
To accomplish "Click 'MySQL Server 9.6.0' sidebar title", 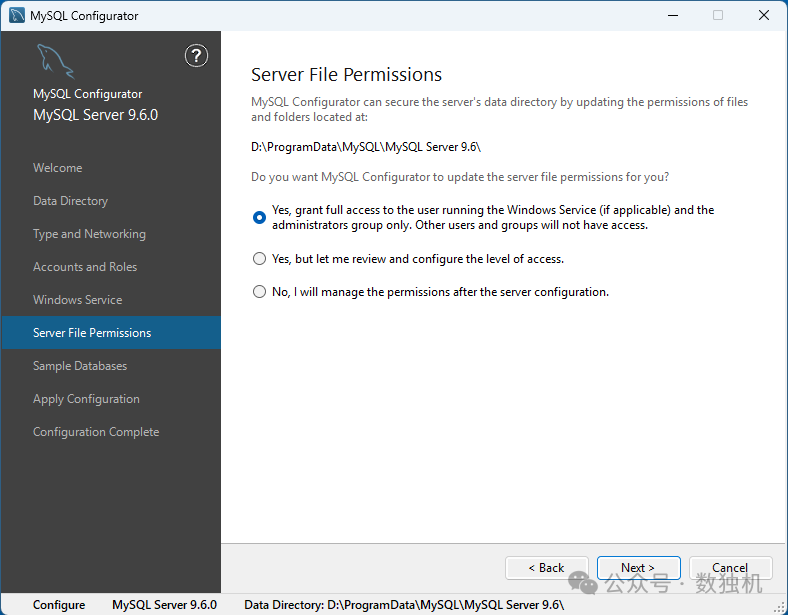I will pyautogui.click(x=95, y=115).
